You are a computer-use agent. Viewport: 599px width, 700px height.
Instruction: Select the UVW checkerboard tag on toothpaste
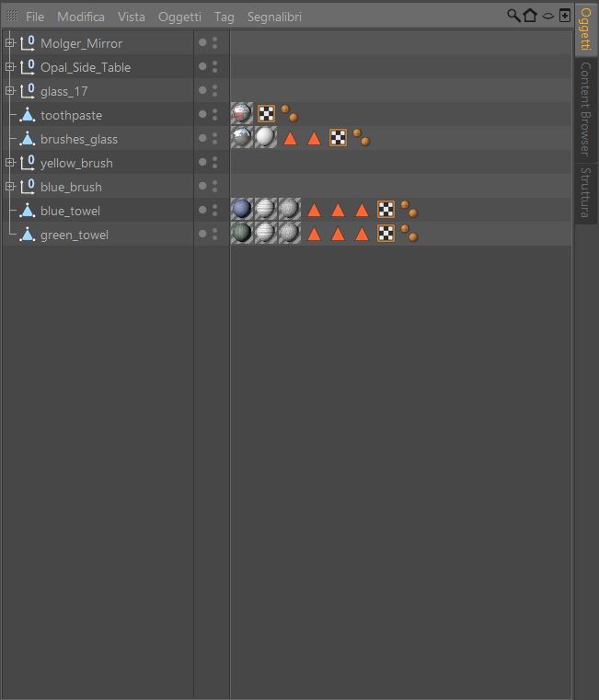(x=266, y=114)
